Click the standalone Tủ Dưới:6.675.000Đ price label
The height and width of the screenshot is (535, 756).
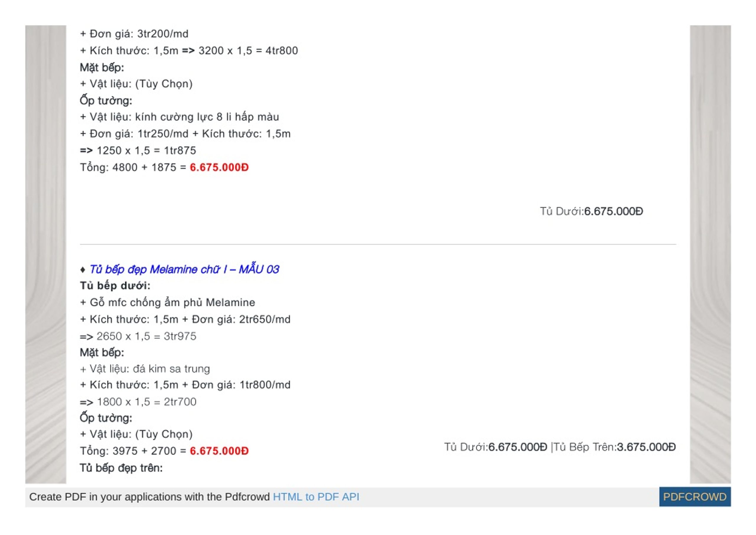[591, 211]
